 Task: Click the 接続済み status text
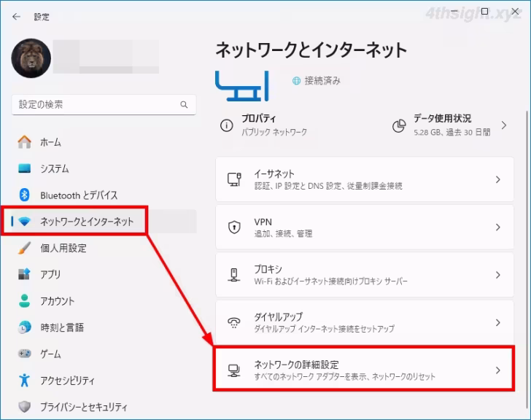point(322,81)
